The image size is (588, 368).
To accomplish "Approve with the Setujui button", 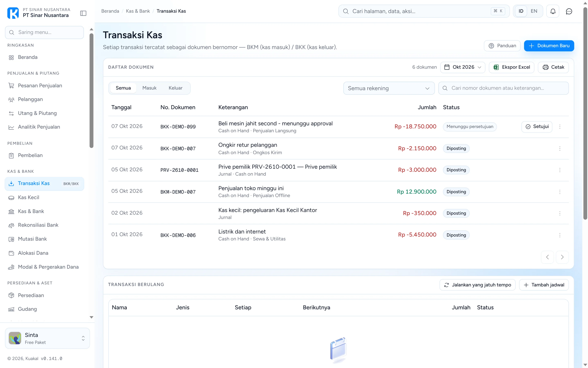I will 537,127.
